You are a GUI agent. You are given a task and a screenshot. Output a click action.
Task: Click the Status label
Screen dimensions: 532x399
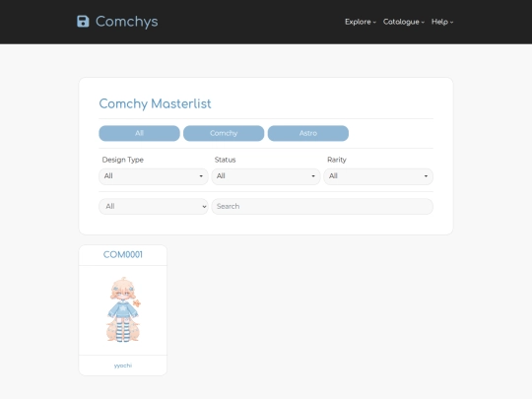click(x=225, y=160)
